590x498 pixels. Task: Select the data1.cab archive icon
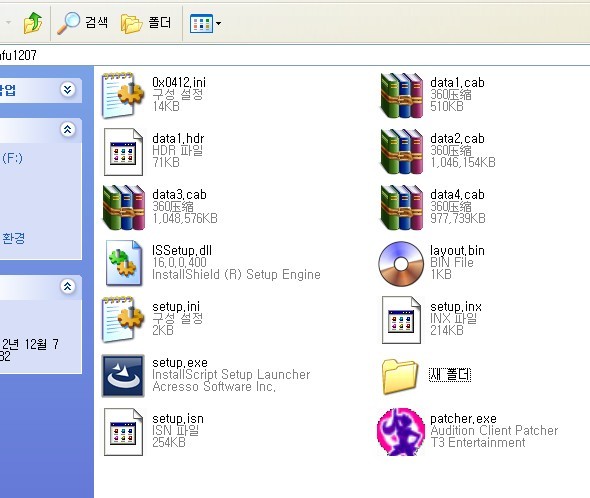point(401,95)
